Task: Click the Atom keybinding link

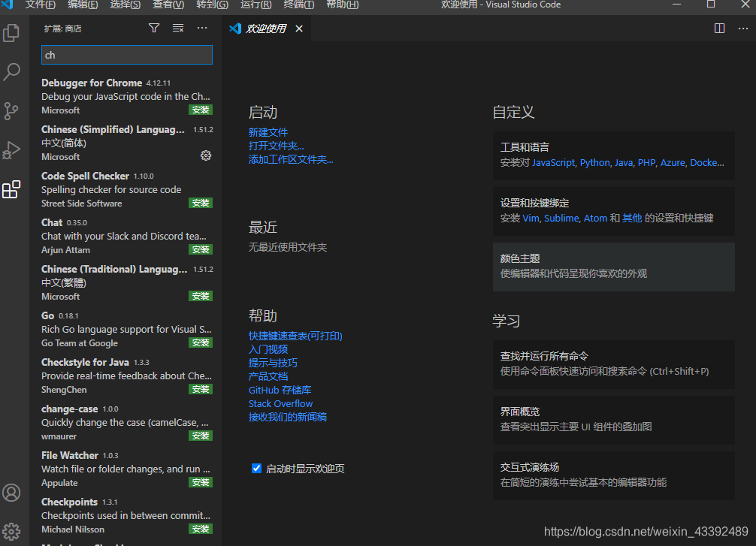Action: 595,219
